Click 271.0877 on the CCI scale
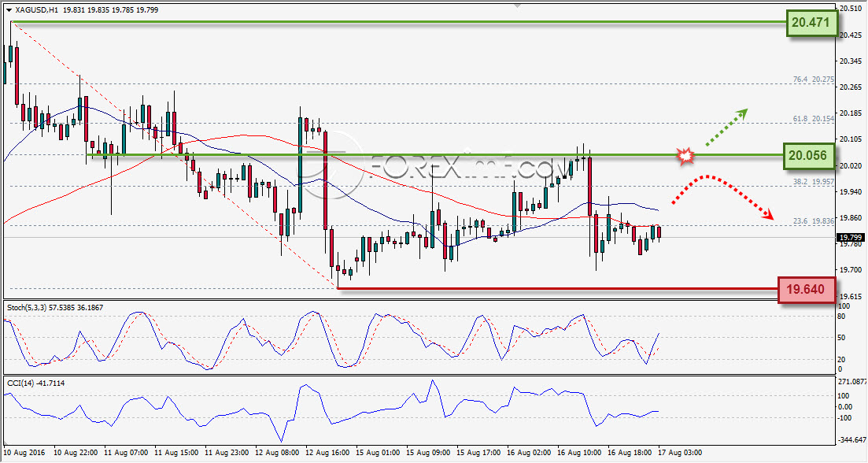The height and width of the screenshot is (463, 868). point(852,382)
